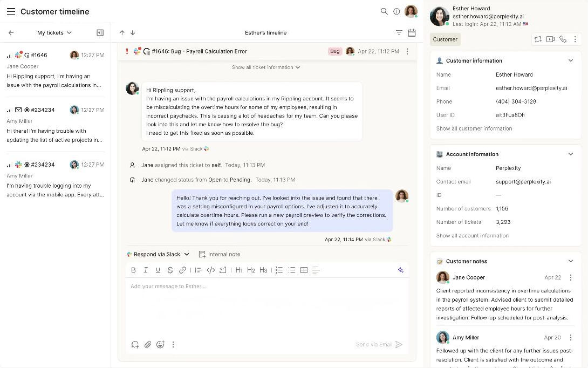Viewport: 588px width, 368px height.
Task: Collapse the Account information section
Action: coord(570,154)
